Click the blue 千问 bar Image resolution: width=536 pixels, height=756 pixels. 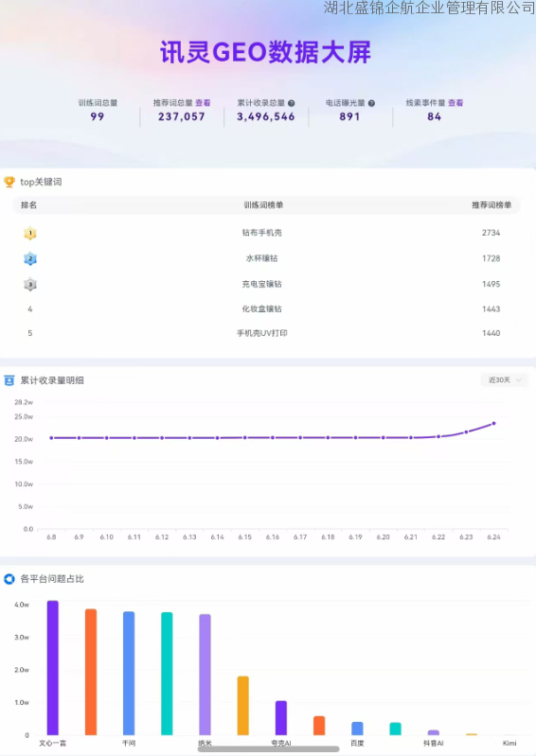point(129,674)
